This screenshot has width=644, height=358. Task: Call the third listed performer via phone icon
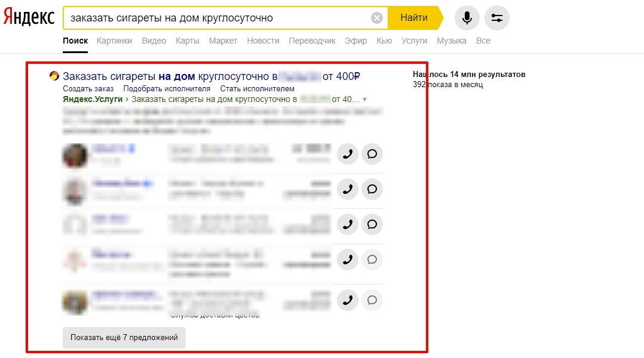[x=348, y=225]
